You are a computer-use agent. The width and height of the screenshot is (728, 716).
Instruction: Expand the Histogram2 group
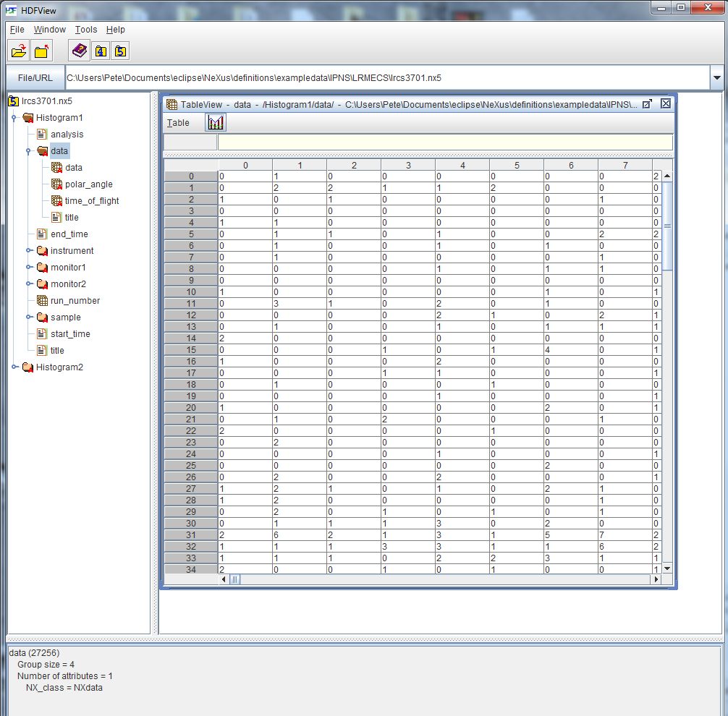(14, 367)
